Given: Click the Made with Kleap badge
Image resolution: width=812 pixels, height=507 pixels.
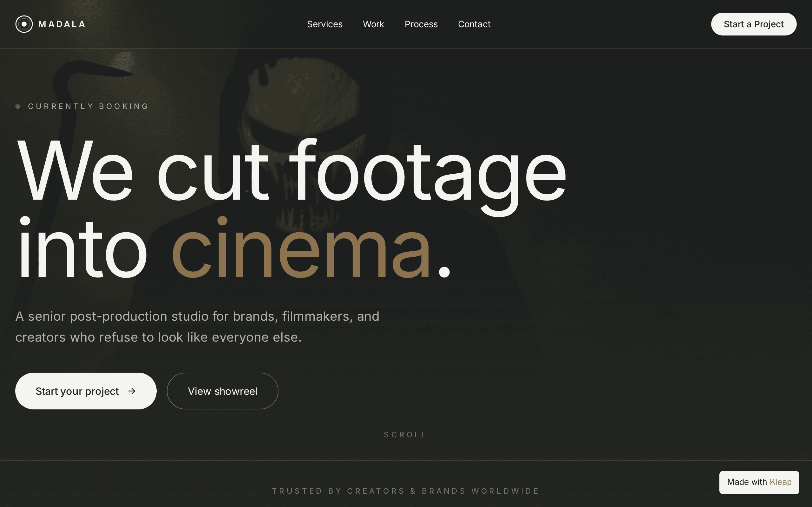Looking at the screenshot, I should [x=759, y=482].
